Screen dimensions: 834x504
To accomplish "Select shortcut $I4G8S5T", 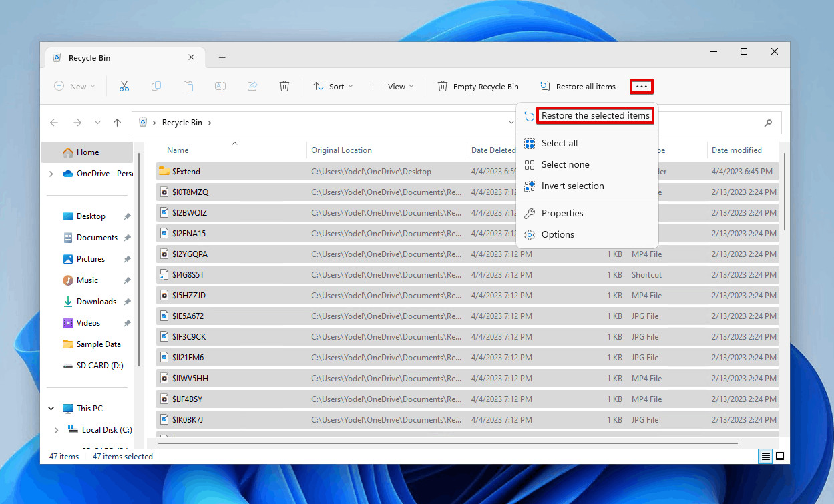I will tap(467, 274).
